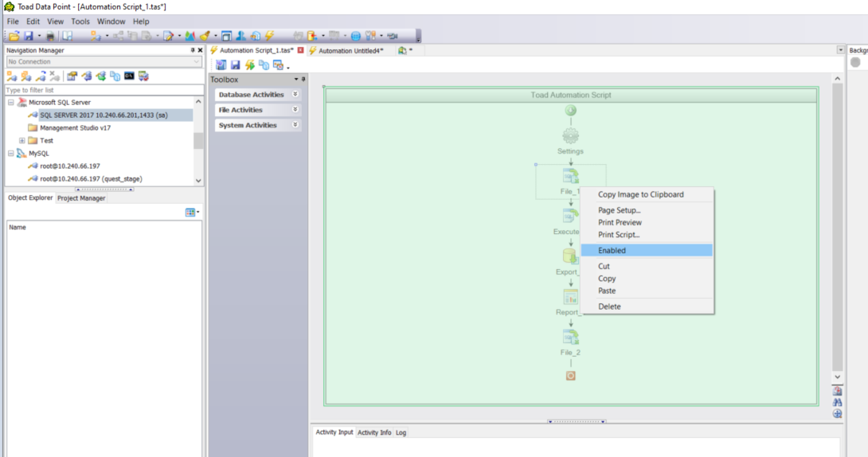
Task: Click the wrench tools icon in main toolbar
Action: click(370, 36)
